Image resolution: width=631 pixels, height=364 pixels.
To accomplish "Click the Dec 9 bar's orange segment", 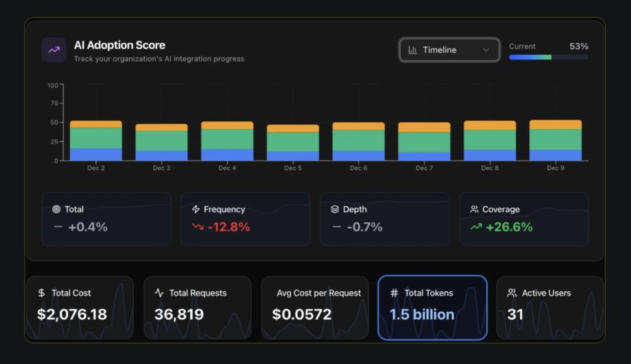I will 555,124.
